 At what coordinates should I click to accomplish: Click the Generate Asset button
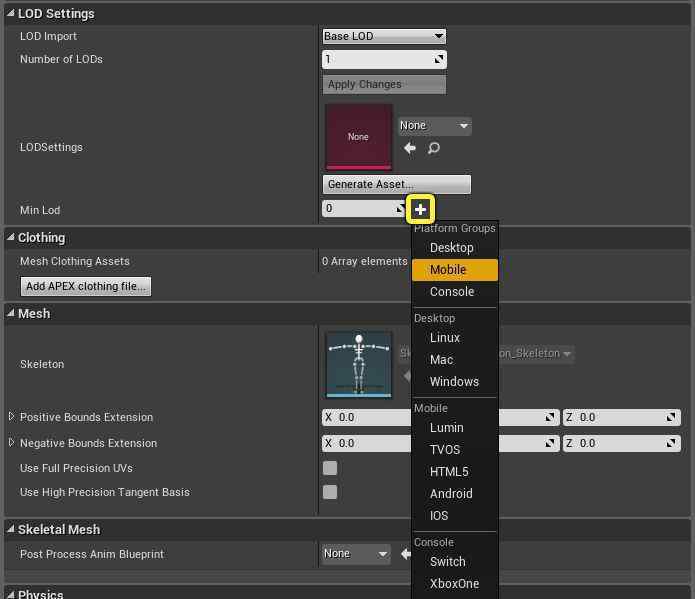coord(396,184)
